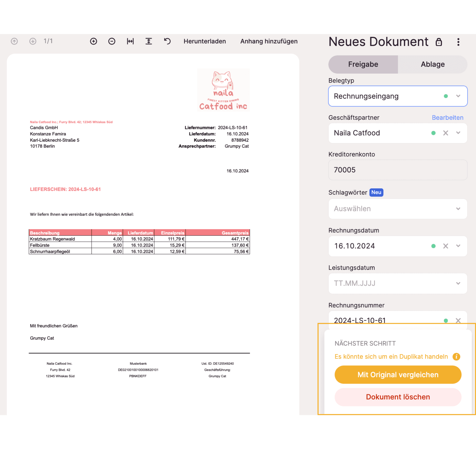
Task: Open the three-dot more options menu
Action: tap(458, 42)
